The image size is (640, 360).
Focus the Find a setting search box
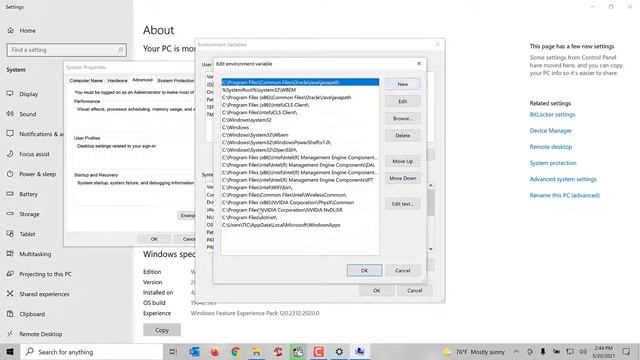[67, 50]
